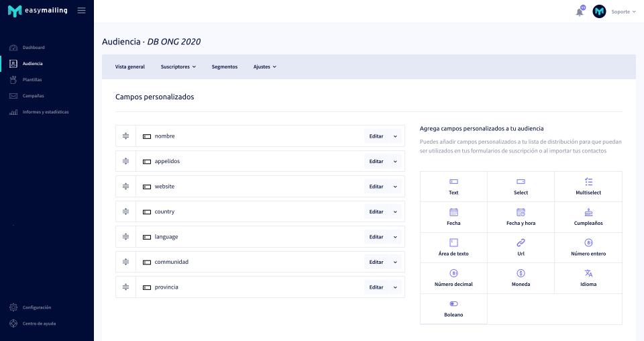Add a Boleano boolean field

pyautogui.click(x=453, y=308)
